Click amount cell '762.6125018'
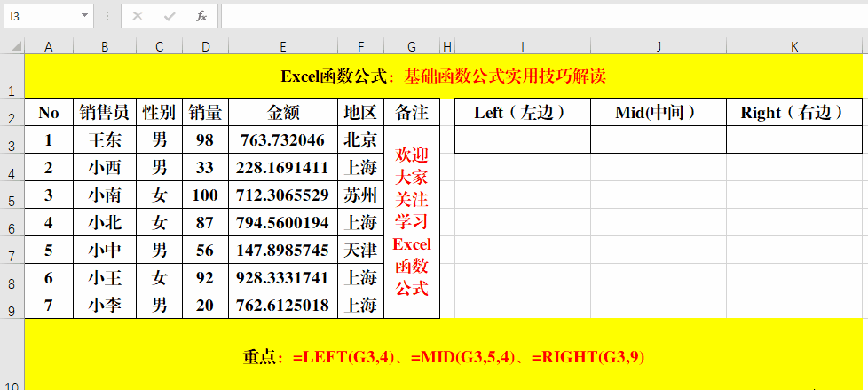The height and width of the screenshot is (390, 868). click(x=283, y=306)
